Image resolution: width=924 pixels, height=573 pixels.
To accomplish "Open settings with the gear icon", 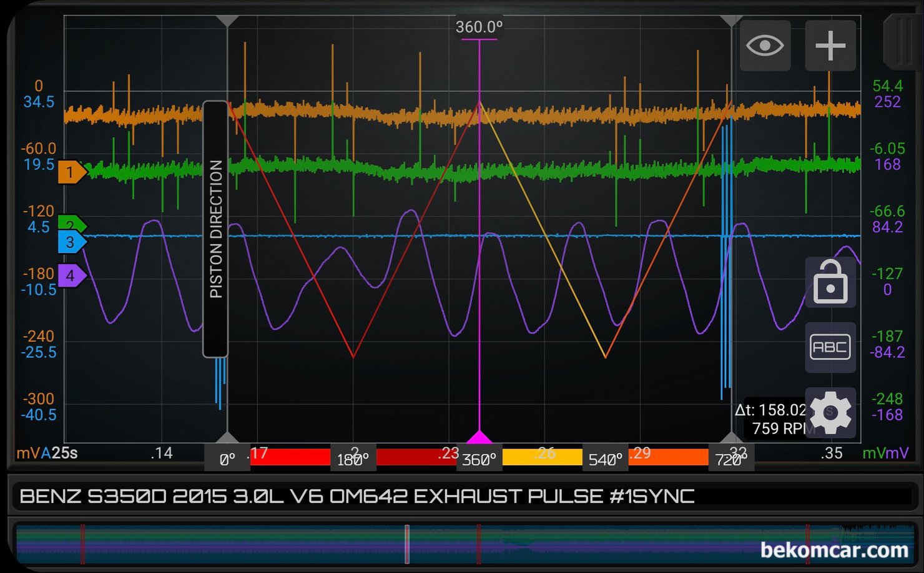I will 830,413.
